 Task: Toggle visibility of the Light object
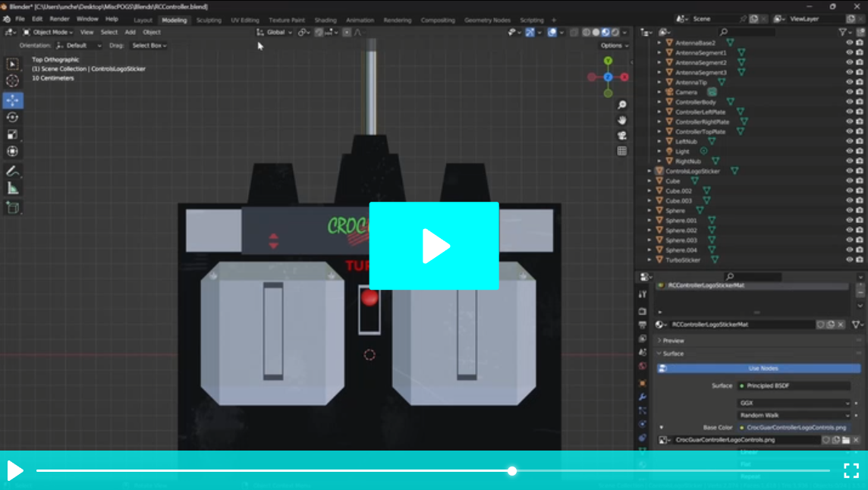pos(851,151)
